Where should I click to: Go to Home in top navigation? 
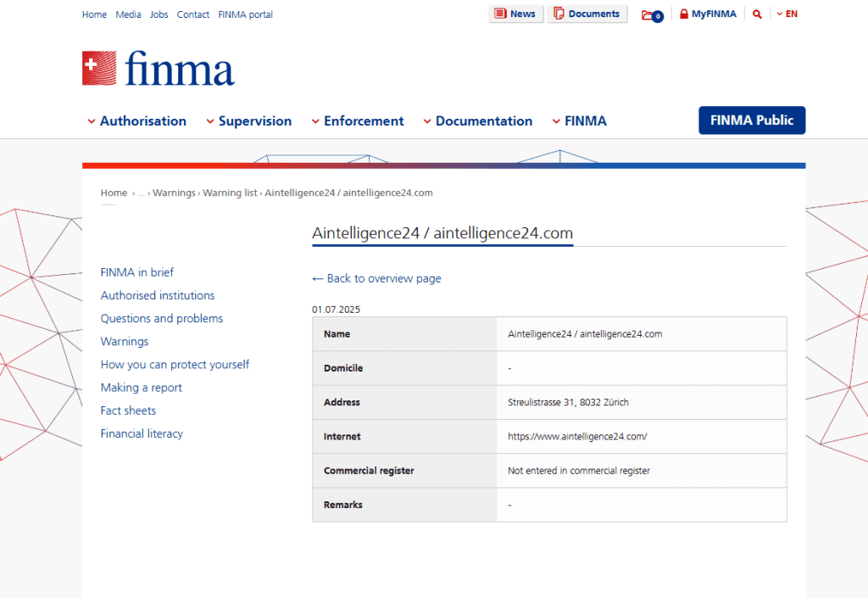[x=94, y=14]
